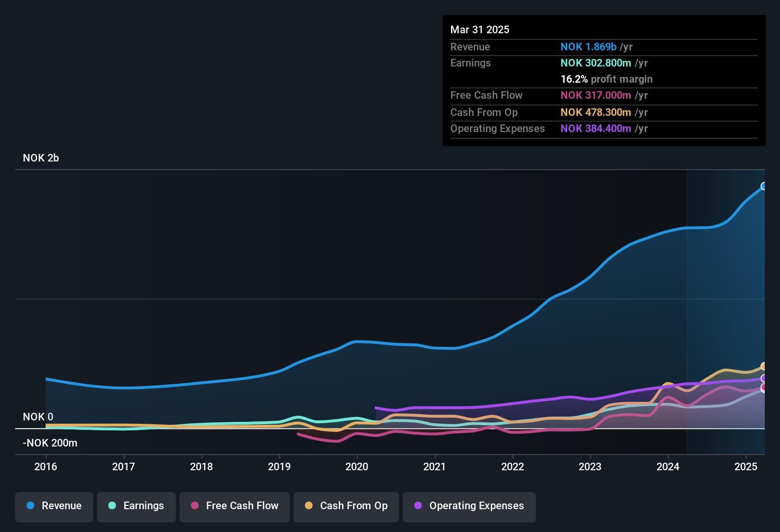
Task: Toggle the Cash From Op legend button
Action: pos(346,507)
